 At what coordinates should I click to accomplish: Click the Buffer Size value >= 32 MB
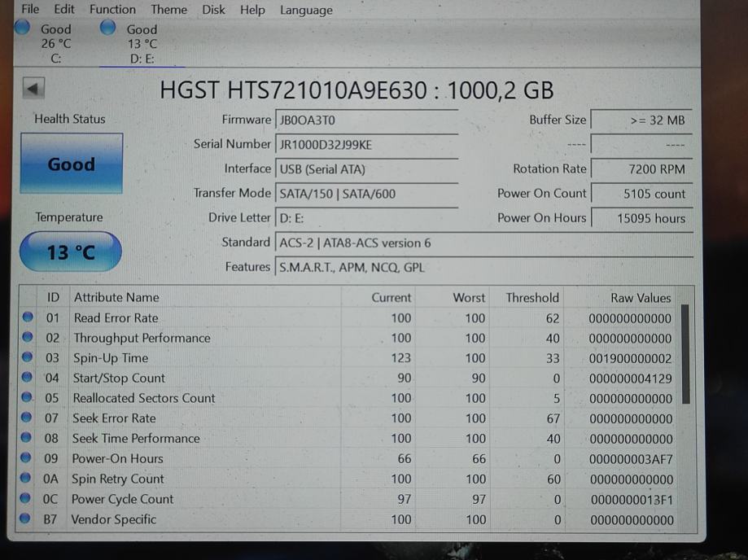click(x=641, y=120)
